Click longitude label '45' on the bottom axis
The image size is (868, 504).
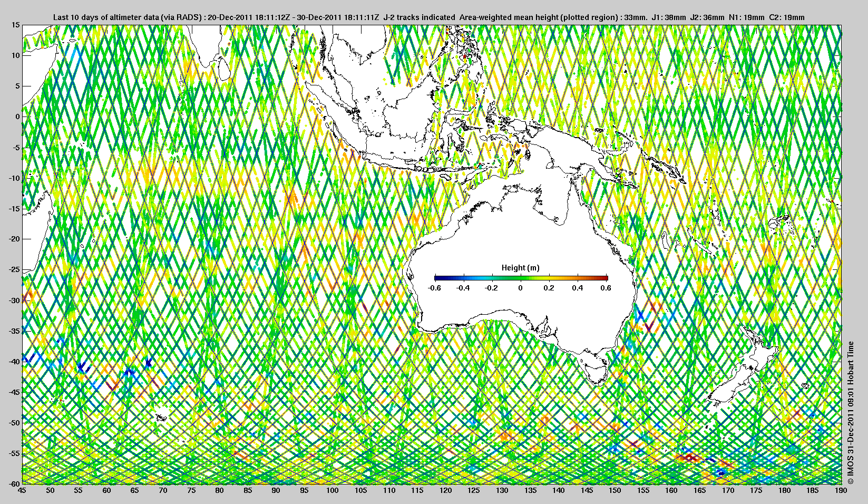click(22, 490)
